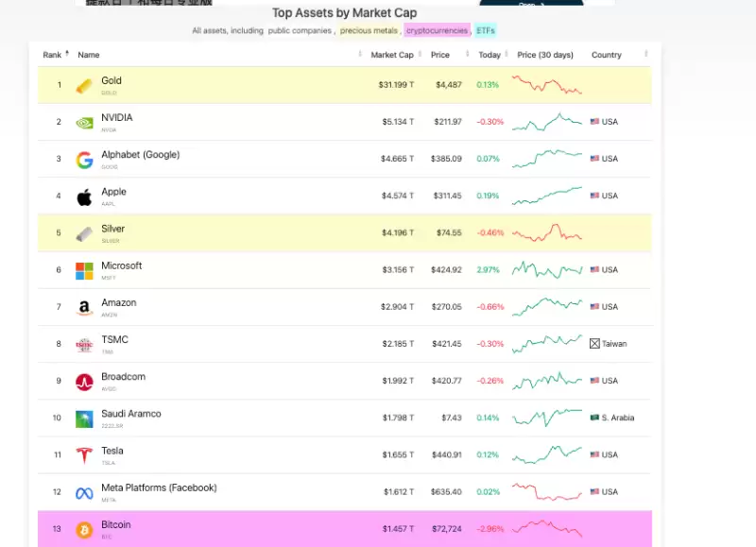Click the Amazon logo icon
This screenshot has width=756, height=547.
84,307
